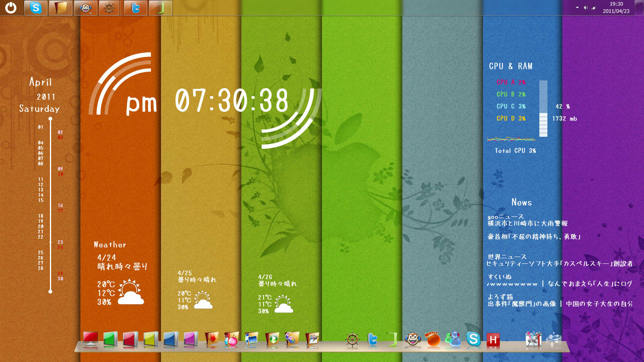Click the Total CPU 3% label
644x362 pixels.
click(x=516, y=150)
